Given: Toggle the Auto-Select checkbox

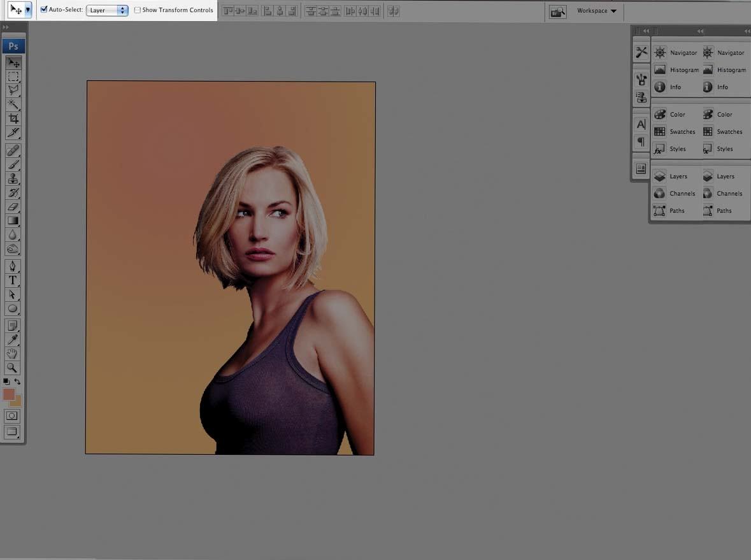Looking at the screenshot, I should pos(44,10).
